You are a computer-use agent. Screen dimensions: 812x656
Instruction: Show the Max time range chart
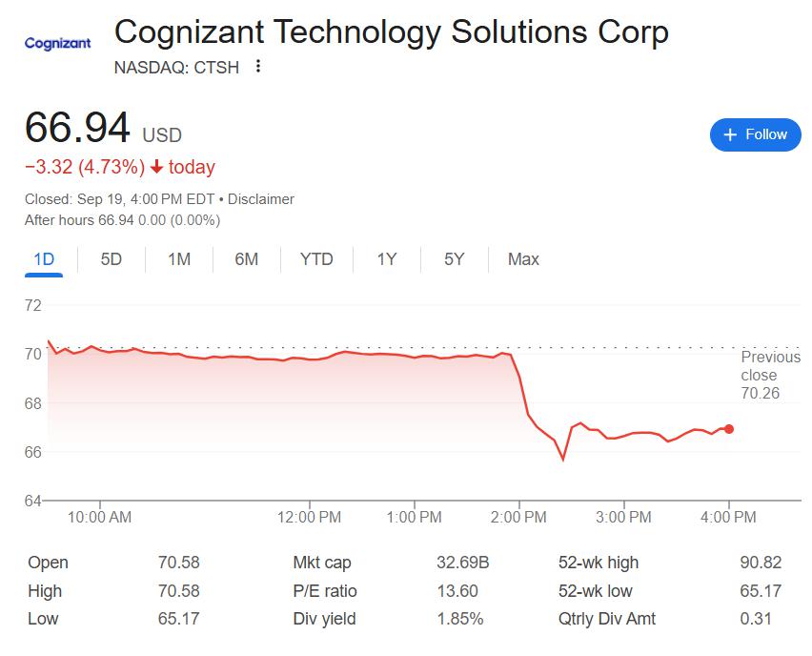[x=523, y=259]
